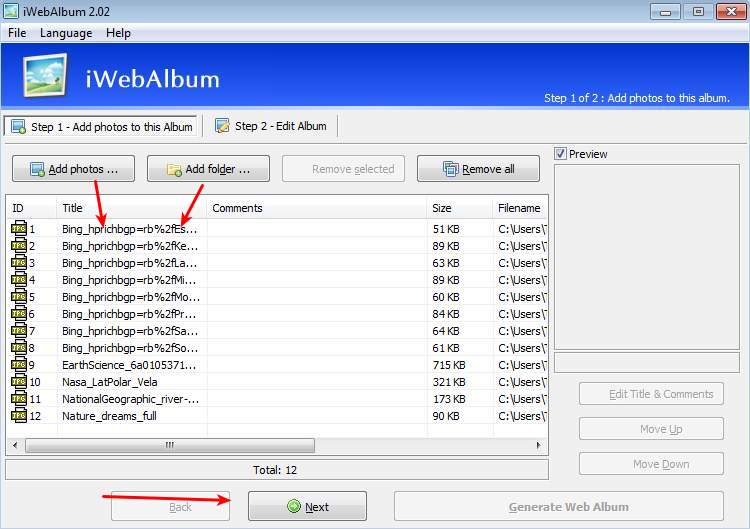Screen dimensions: 750x529
Task: Click the preview image area
Action: 647,257
